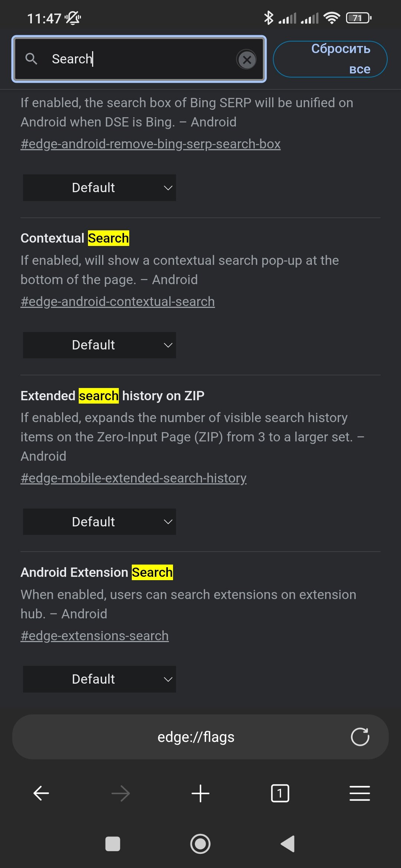Reload the edge://flags page

(x=360, y=737)
